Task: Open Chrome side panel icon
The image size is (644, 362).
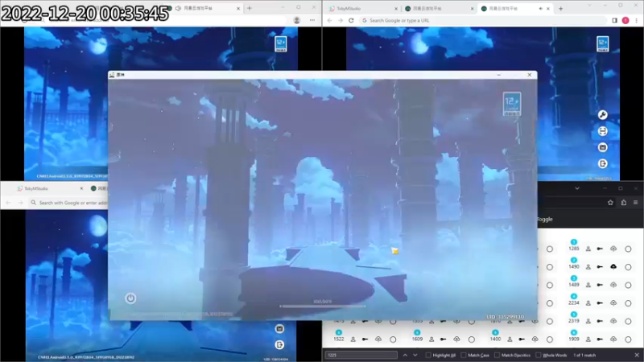Action: [614, 20]
